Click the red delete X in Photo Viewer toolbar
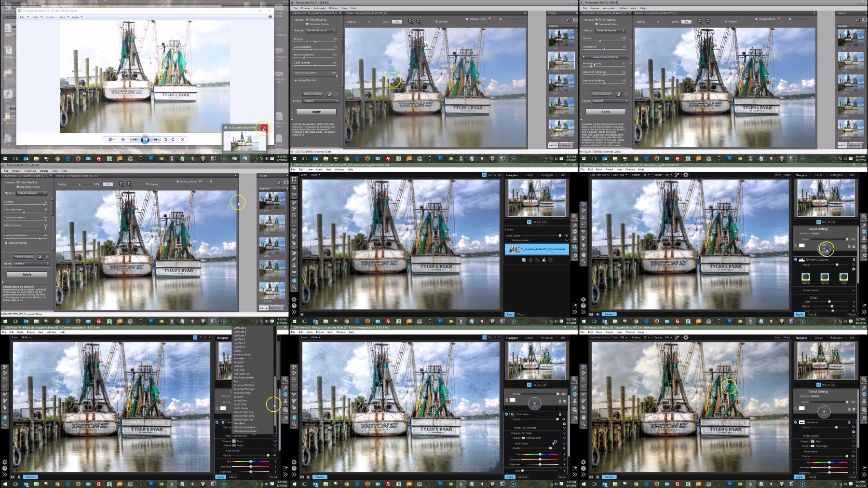The height and width of the screenshot is (488, 868). click(x=182, y=139)
